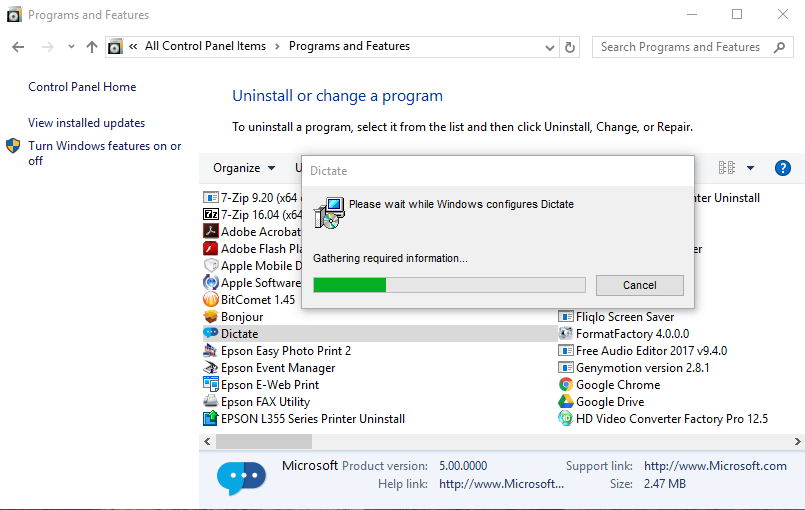Expand the address bar history dropdown
805x510 pixels.
click(x=549, y=48)
